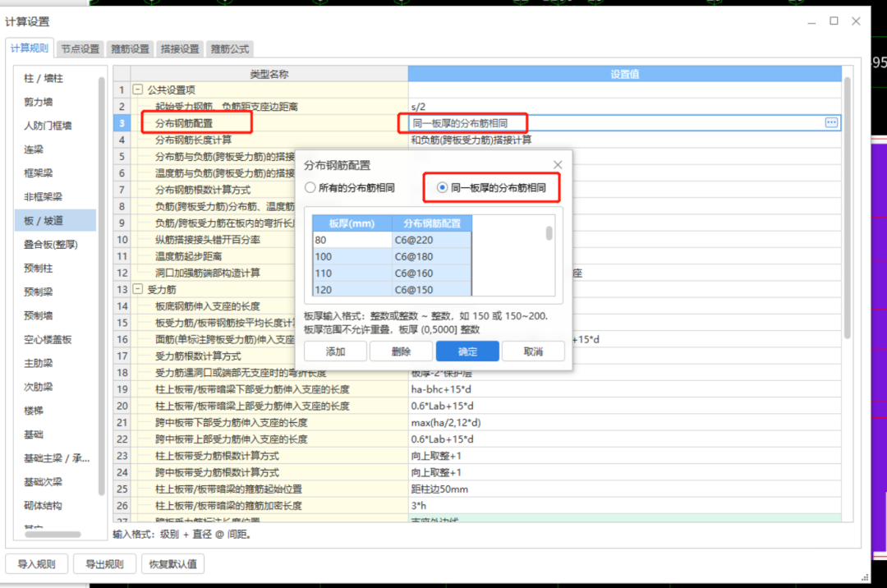This screenshot has width=887, height=588.
Task: Select 所有的分布筋相同 radio option
Action: click(310, 188)
